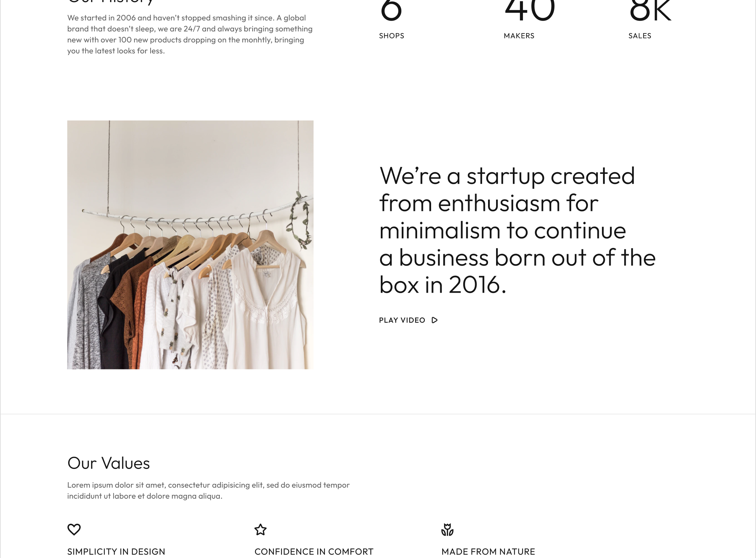Click the star icon above Confidence in Comfort

(x=261, y=530)
